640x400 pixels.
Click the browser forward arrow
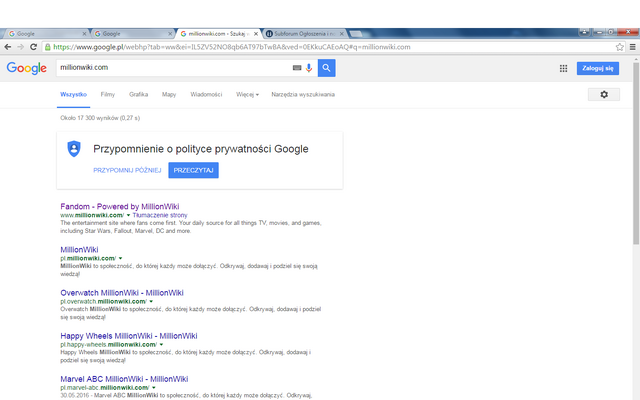coord(20,47)
